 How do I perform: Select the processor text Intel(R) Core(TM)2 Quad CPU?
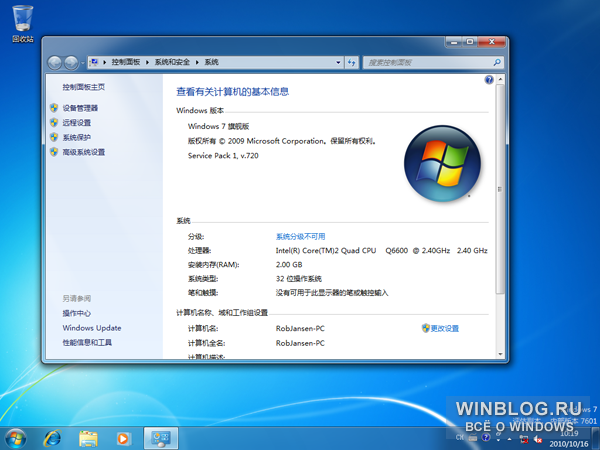point(326,251)
